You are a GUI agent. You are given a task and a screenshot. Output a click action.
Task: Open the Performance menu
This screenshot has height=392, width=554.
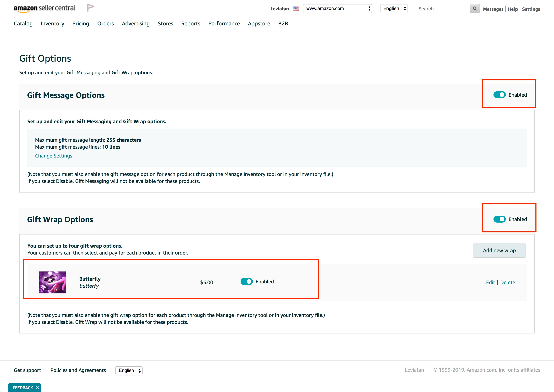click(224, 23)
